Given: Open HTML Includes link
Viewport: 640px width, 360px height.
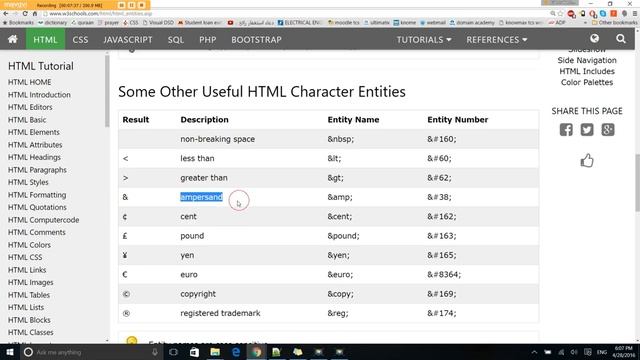Looking at the screenshot, I should click(x=587, y=71).
